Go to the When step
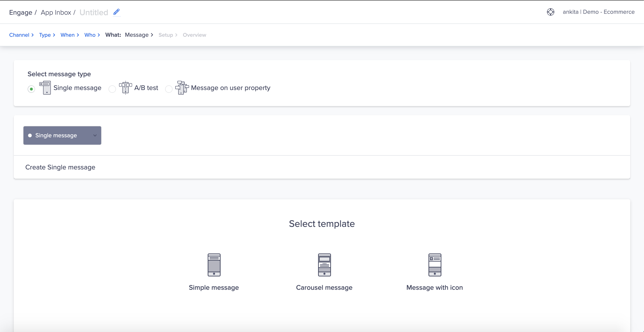The image size is (644, 332). 67,35
